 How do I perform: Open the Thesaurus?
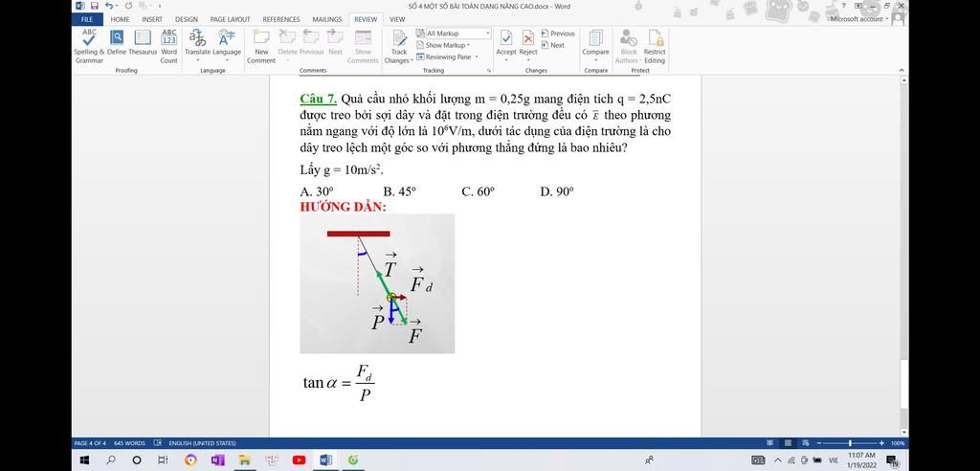pos(144,42)
